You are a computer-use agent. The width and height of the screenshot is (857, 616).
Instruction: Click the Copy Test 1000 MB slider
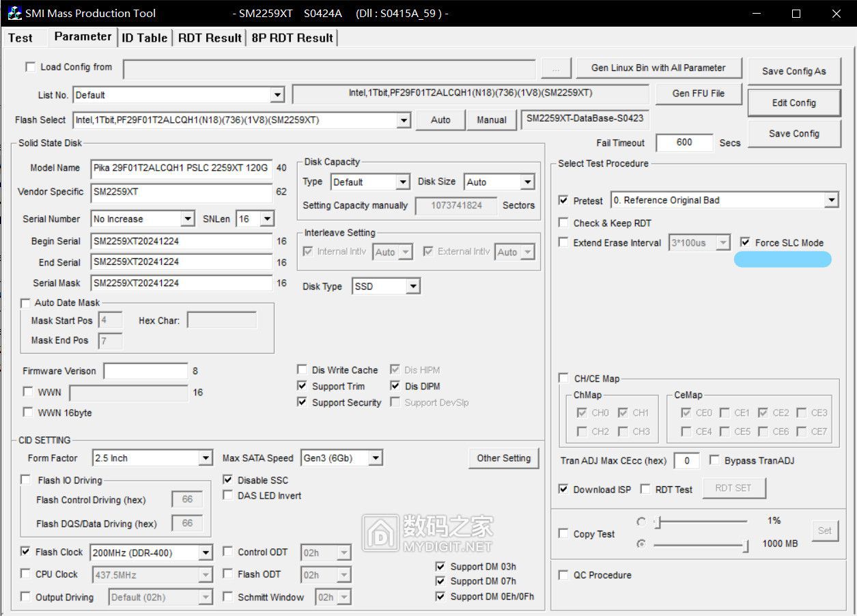tap(701, 544)
